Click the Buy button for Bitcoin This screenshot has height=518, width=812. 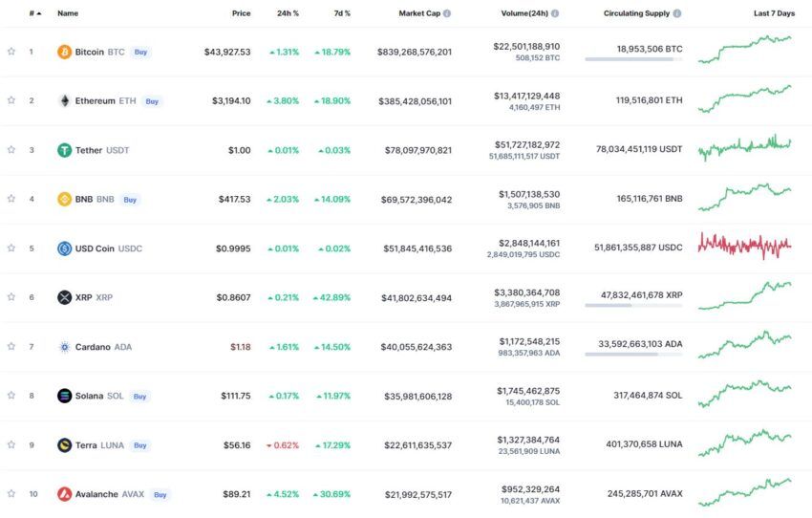[x=140, y=52]
